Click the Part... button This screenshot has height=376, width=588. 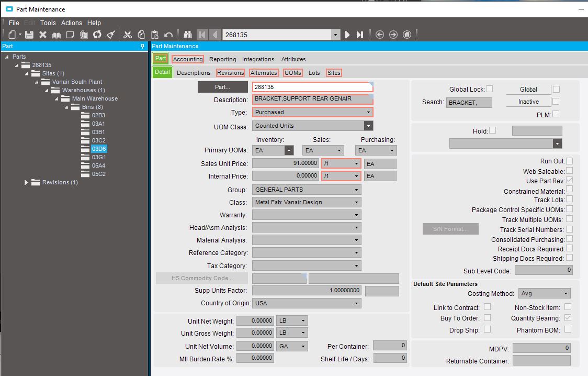click(222, 87)
